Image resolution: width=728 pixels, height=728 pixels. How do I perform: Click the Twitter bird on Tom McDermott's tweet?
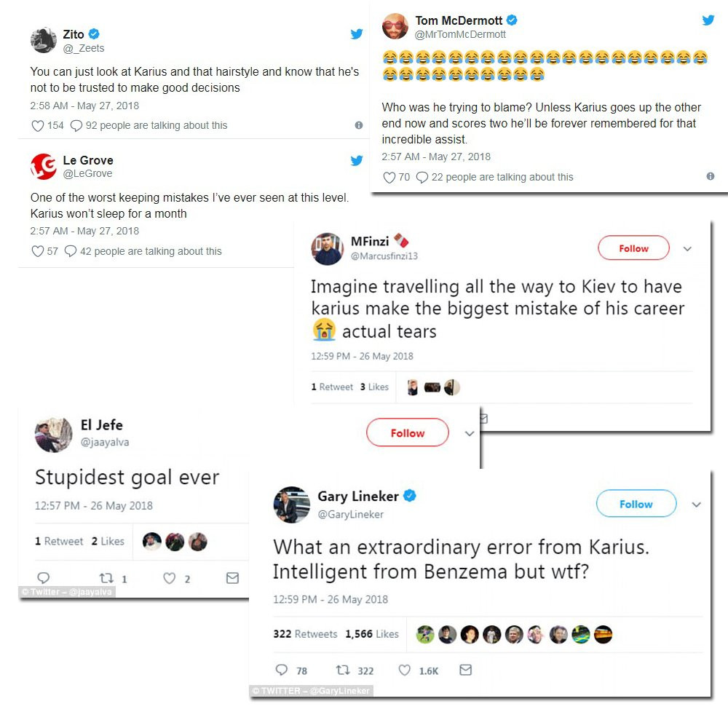tap(708, 20)
